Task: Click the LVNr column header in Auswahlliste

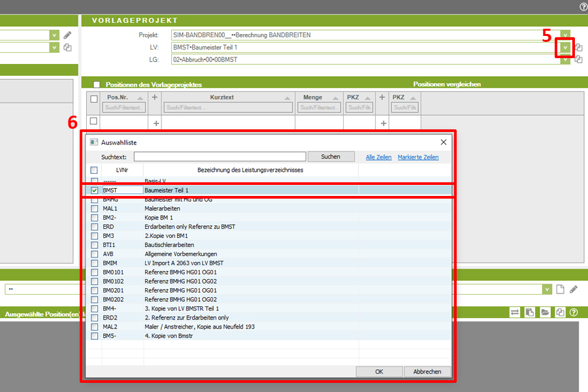Action: click(x=122, y=170)
